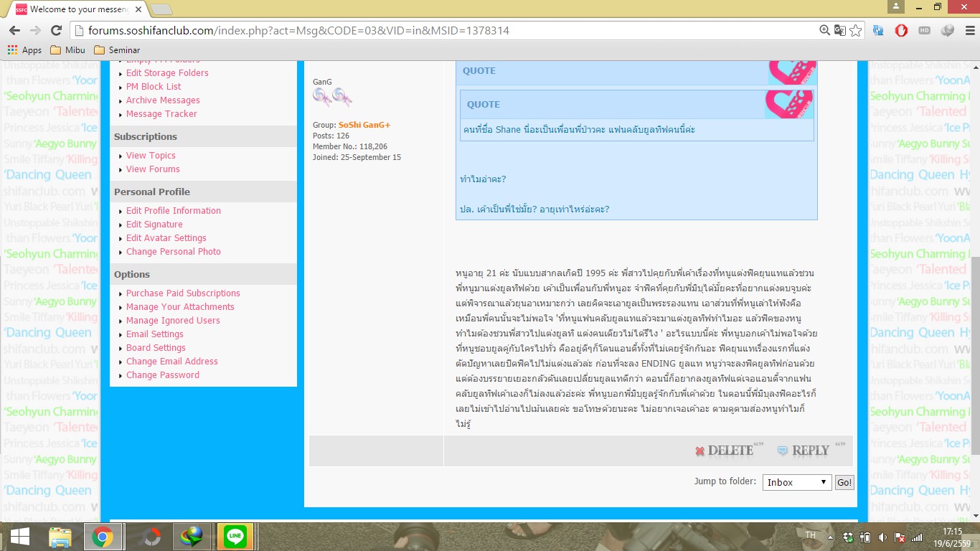Click the Go! button beside folder dropdown

click(x=845, y=483)
